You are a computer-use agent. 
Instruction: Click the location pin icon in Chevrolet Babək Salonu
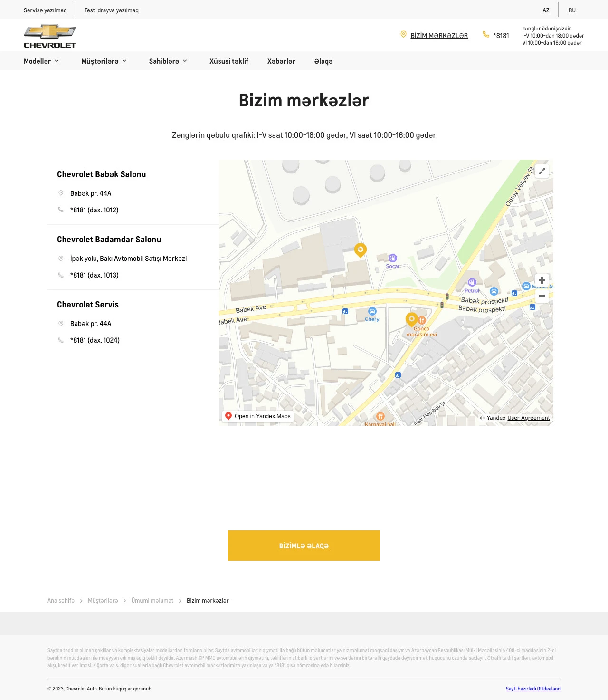pos(61,193)
